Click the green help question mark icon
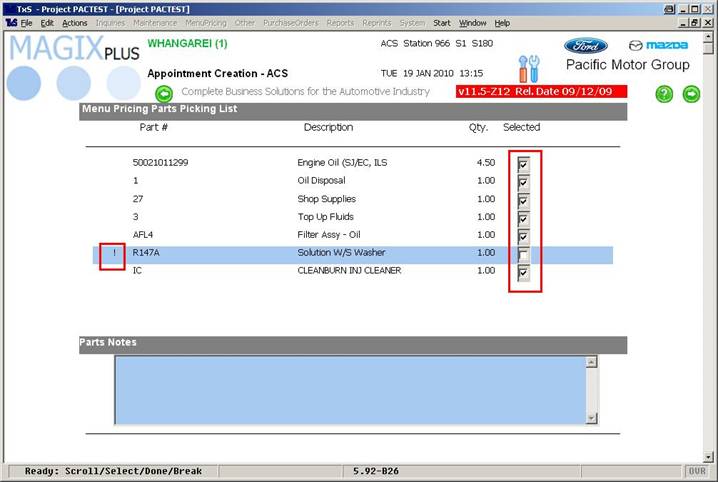Image resolution: width=718 pixels, height=482 pixels. point(664,94)
